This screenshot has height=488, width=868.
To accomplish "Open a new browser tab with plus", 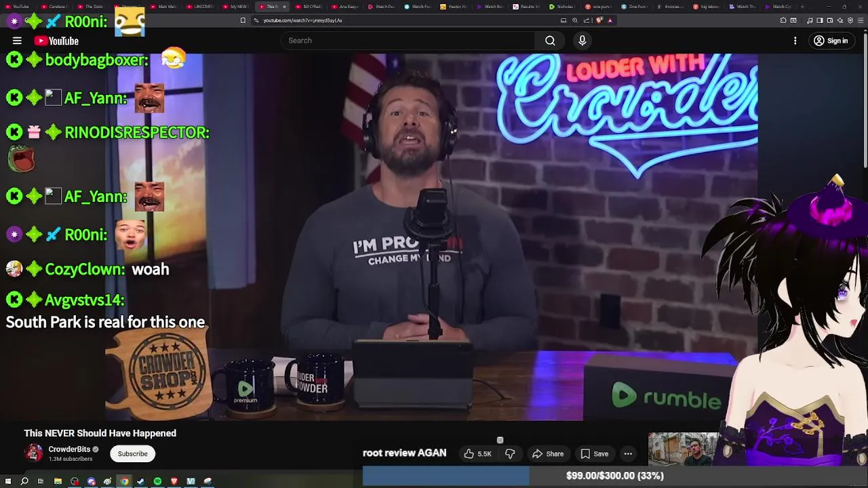I will point(802,7).
